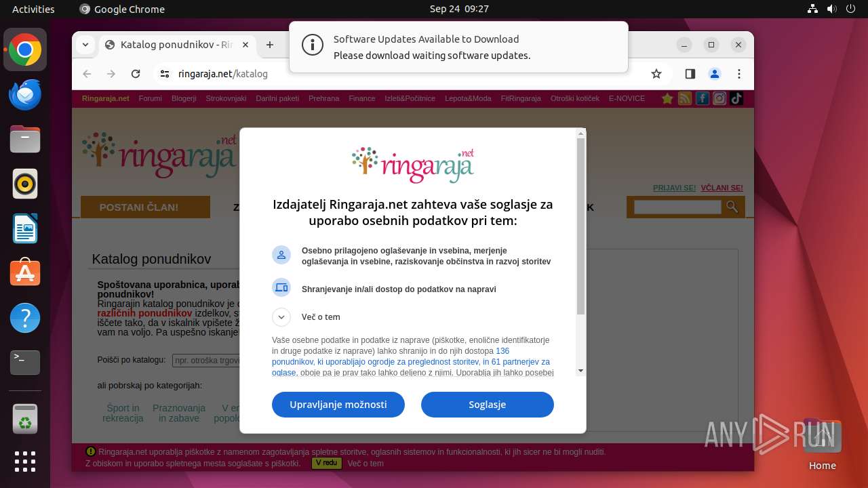Open Finance menu item
868x488 pixels.
362,98
